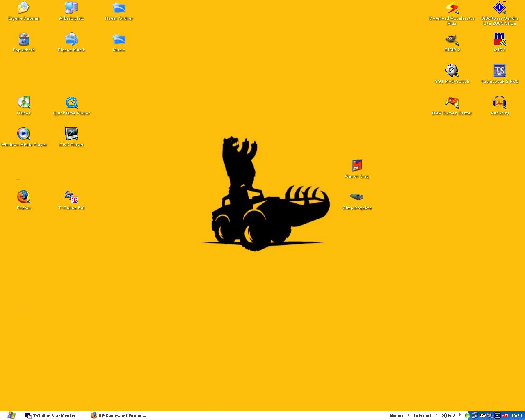Screen dimensions: 525x420
Task: Switch to T-Online StartCenter taskbar button
Action: pyautogui.click(x=51, y=415)
